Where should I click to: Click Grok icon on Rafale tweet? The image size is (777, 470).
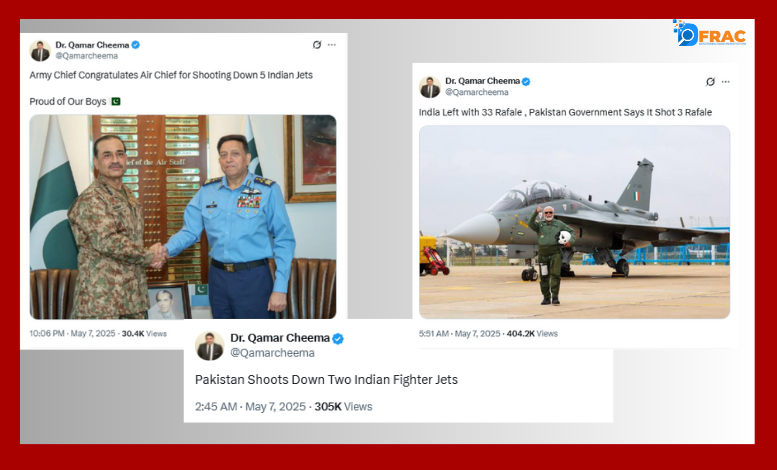point(710,82)
